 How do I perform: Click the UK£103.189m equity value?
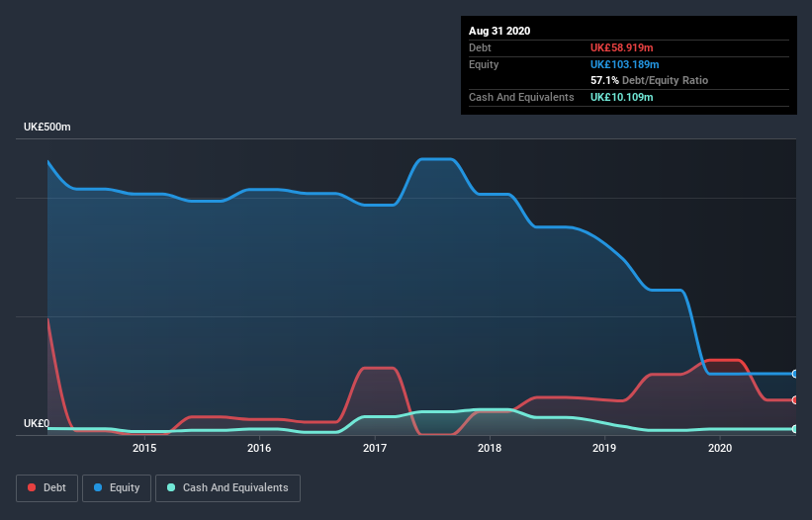pyautogui.click(x=624, y=64)
